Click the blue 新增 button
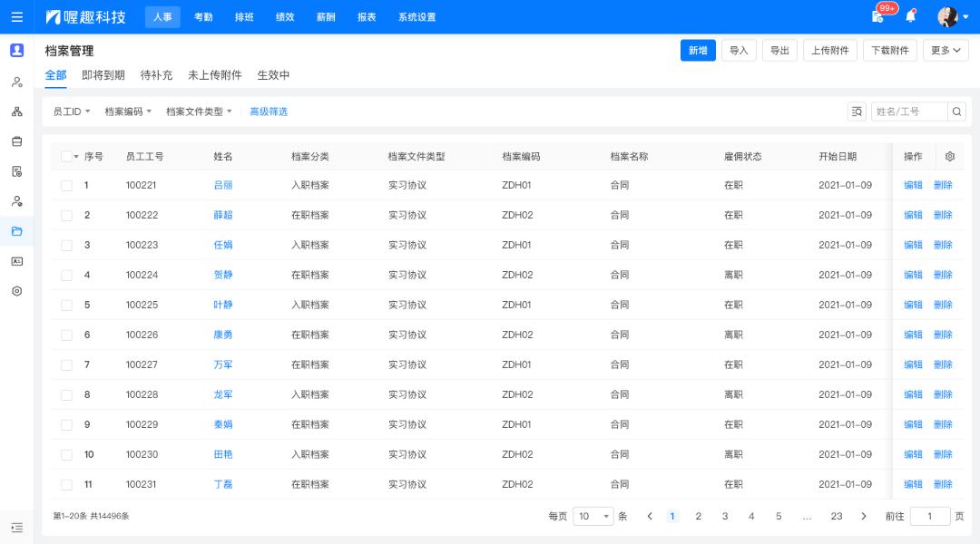This screenshot has height=544, width=980. tap(697, 50)
